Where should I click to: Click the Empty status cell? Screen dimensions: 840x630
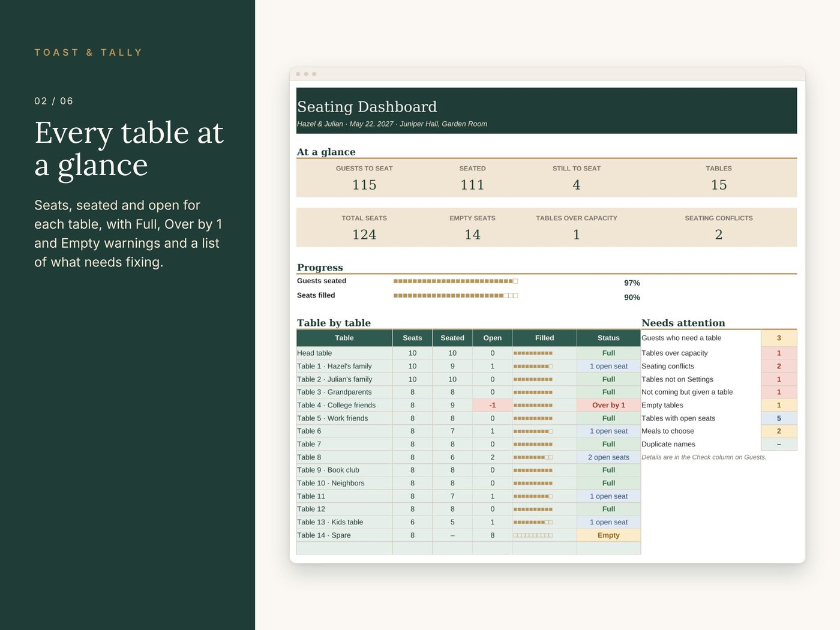(x=608, y=535)
